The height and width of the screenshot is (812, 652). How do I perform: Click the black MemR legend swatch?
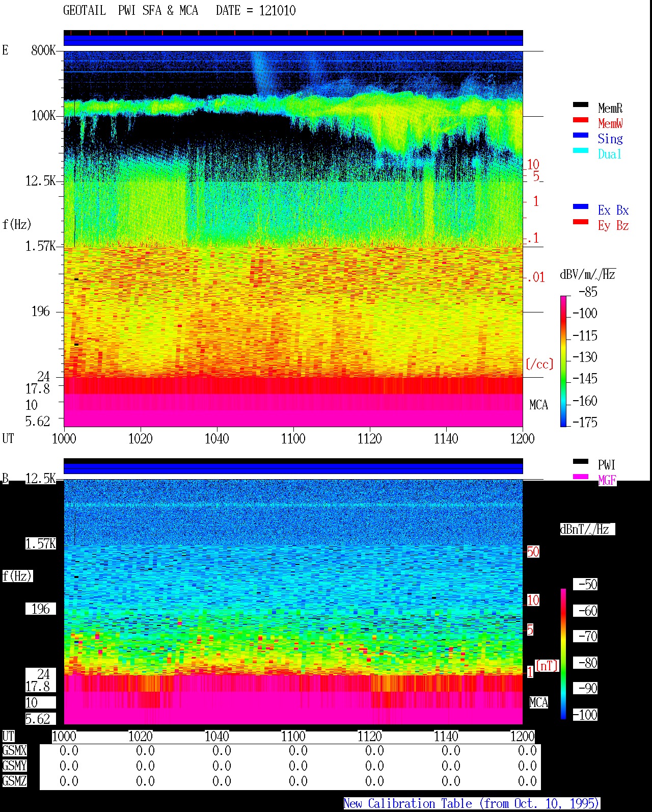(x=581, y=104)
